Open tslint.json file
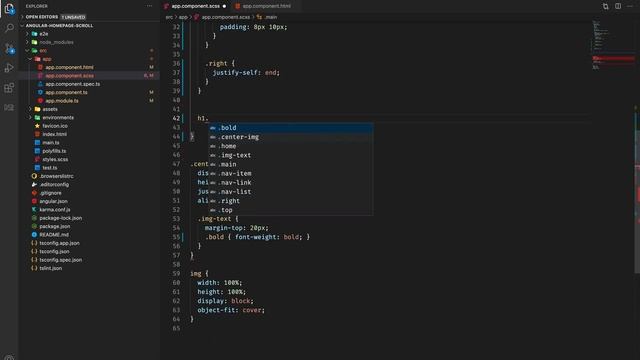 [x=50, y=268]
